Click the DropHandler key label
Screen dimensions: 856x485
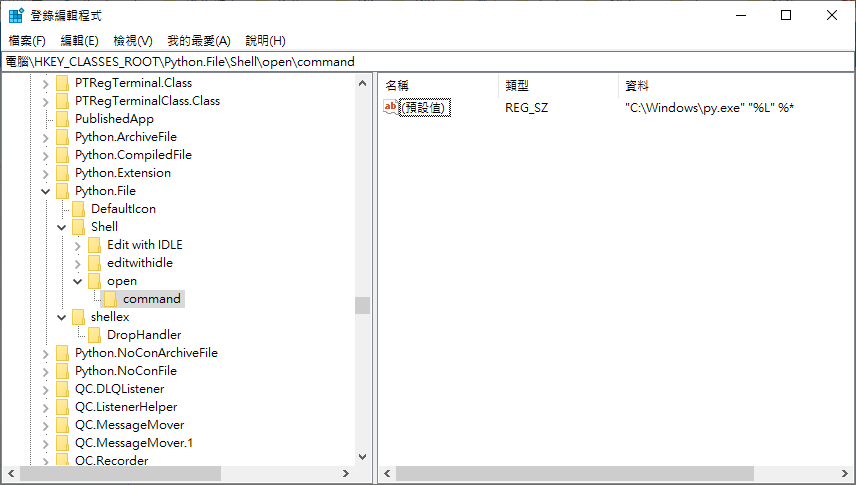pyautogui.click(x=144, y=335)
